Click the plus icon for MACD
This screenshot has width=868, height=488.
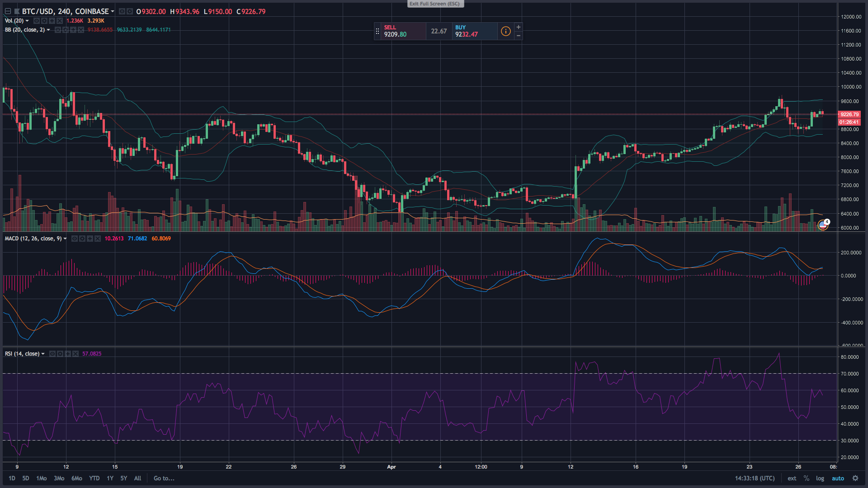[x=90, y=239]
